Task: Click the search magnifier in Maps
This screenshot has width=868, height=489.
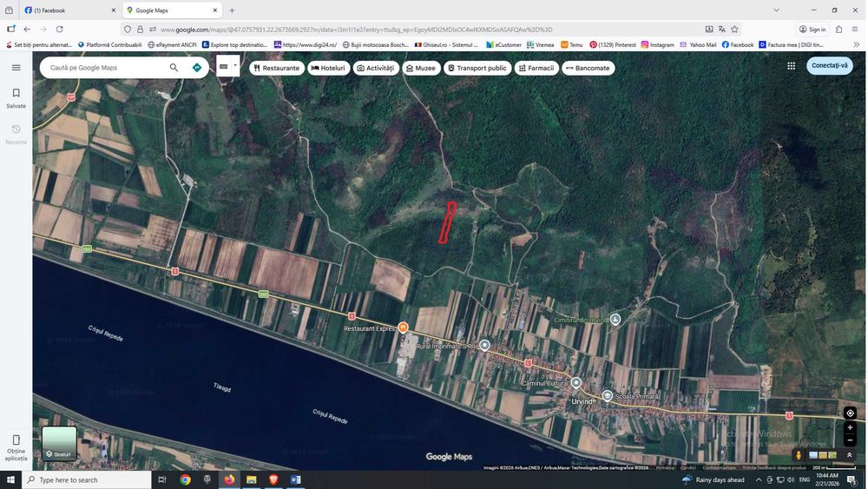Action: (x=174, y=68)
